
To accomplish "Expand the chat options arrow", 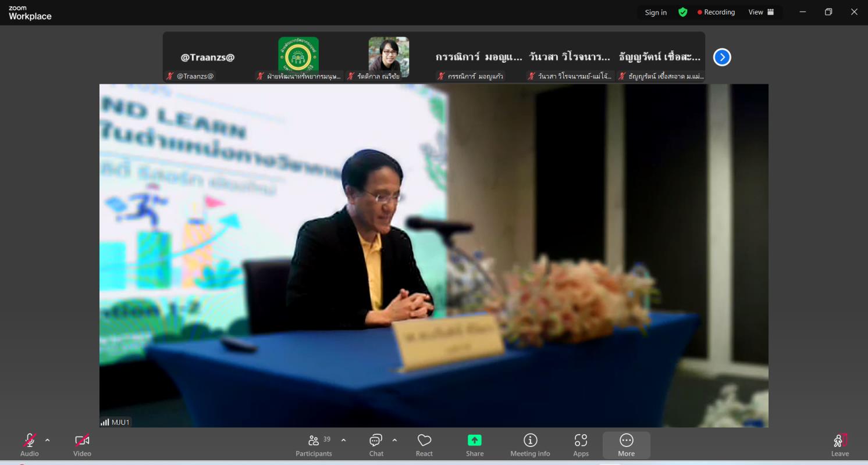I will pyautogui.click(x=394, y=440).
